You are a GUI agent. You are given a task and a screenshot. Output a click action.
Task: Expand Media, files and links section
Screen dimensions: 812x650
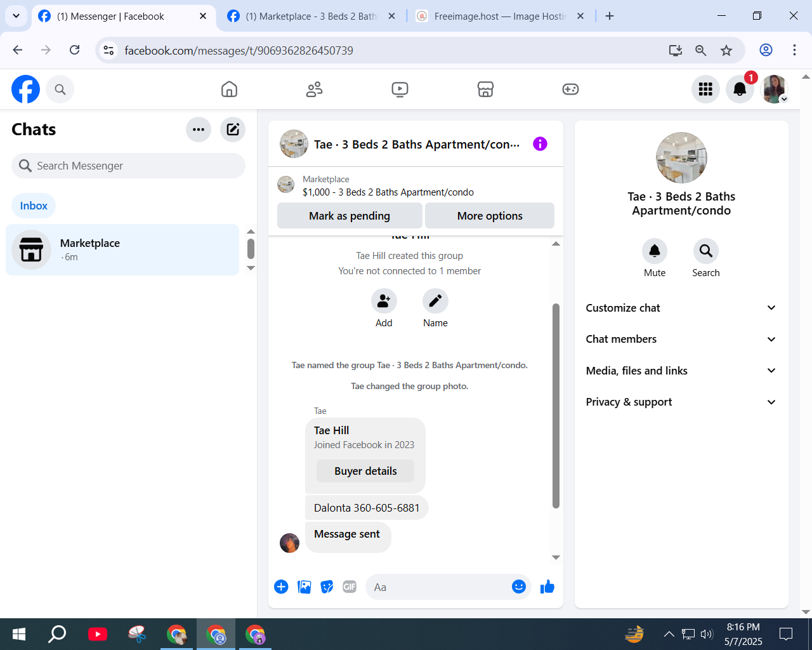pyautogui.click(x=681, y=371)
